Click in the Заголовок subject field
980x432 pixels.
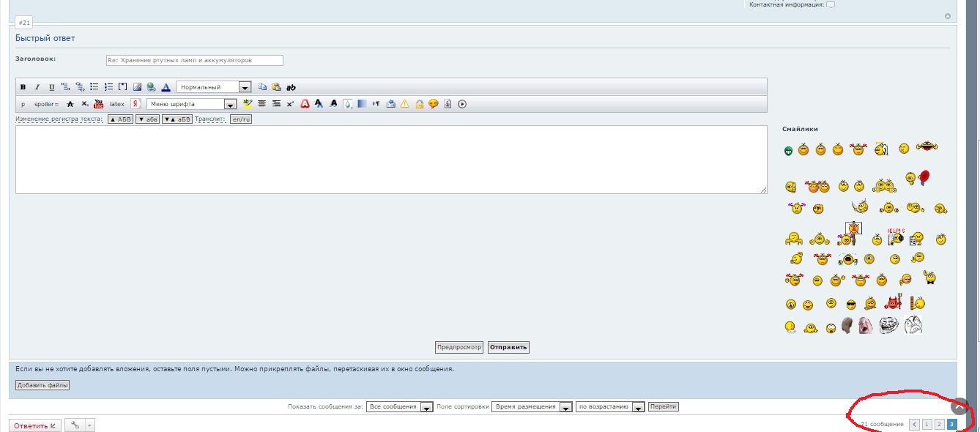194,60
